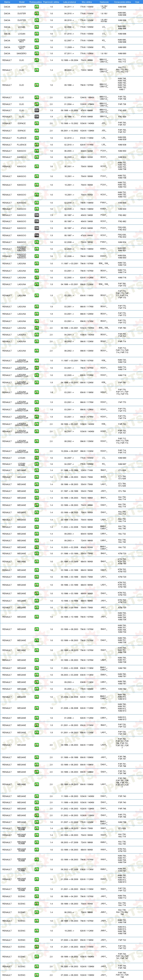Click ON diesel icon in Clio SB0/1/2_ row
This screenshot has height=980, width=143.
tap(37, 117)
